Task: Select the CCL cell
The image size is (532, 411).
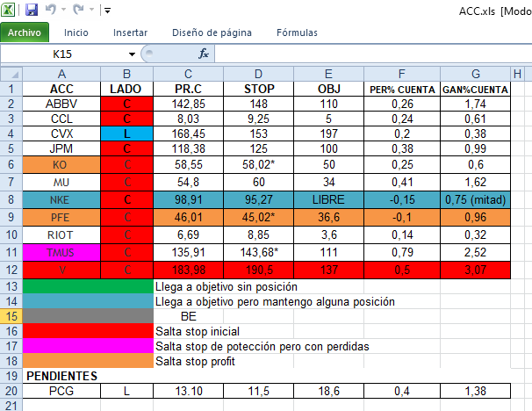Action: 61,119
